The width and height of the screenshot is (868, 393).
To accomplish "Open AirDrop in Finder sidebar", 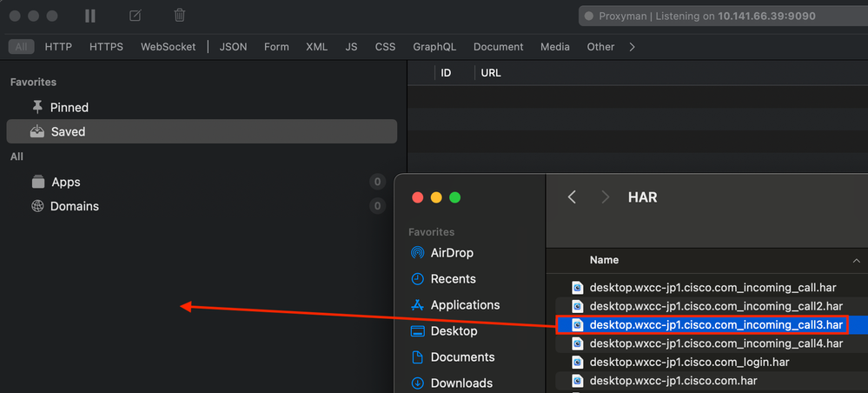I will pos(452,253).
